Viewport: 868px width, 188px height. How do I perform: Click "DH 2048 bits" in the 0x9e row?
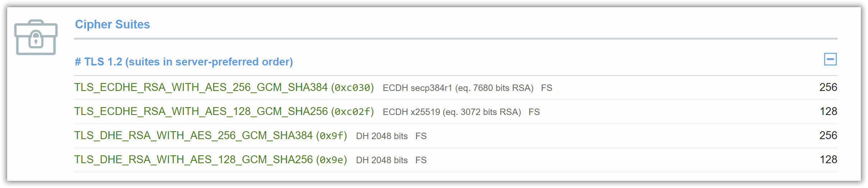click(382, 160)
